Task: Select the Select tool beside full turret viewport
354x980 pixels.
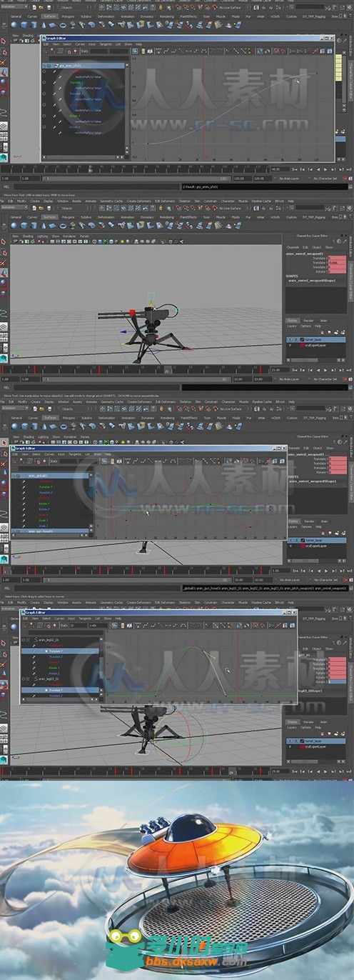Action: 4,241
